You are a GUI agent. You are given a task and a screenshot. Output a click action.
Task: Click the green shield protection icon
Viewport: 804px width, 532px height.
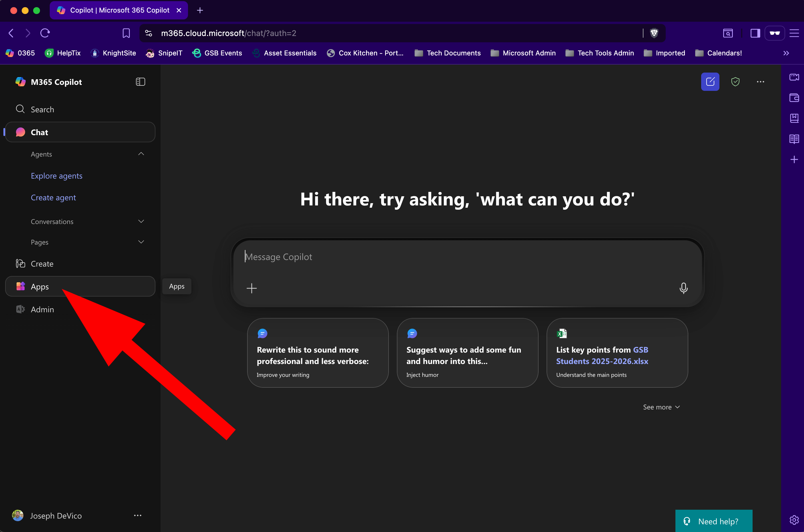point(735,82)
